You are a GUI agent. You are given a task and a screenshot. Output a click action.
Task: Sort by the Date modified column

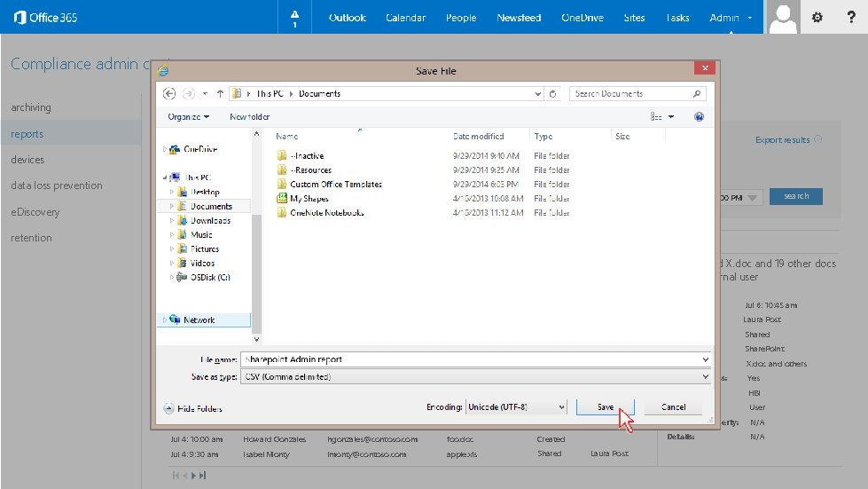point(478,137)
